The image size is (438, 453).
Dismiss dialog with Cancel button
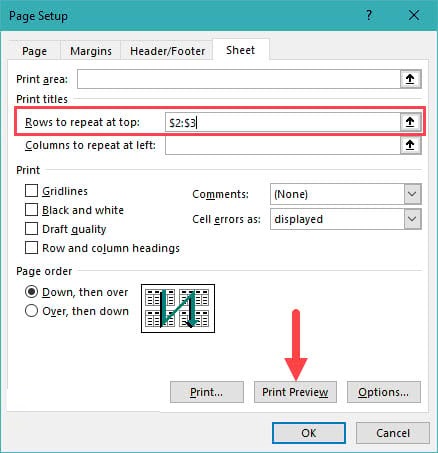click(393, 433)
